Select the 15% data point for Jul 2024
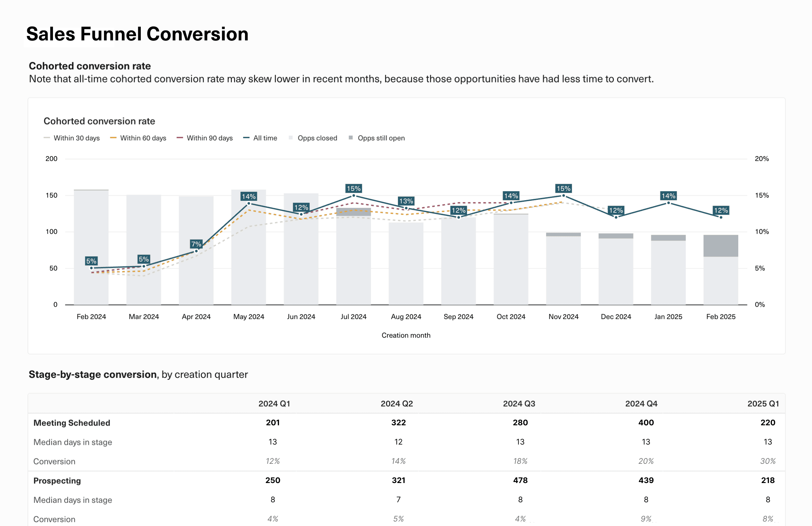This screenshot has height=526, width=812. pyautogui.click(x=354, y=195)
